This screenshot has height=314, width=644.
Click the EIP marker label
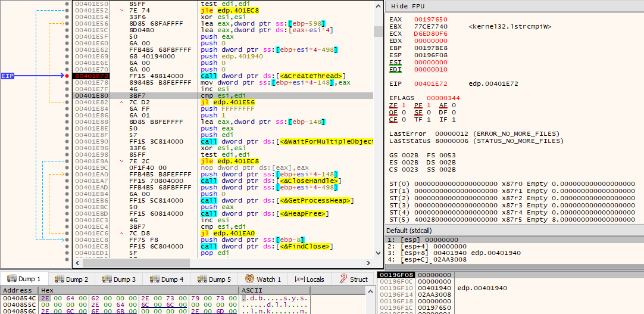(7, 76)
